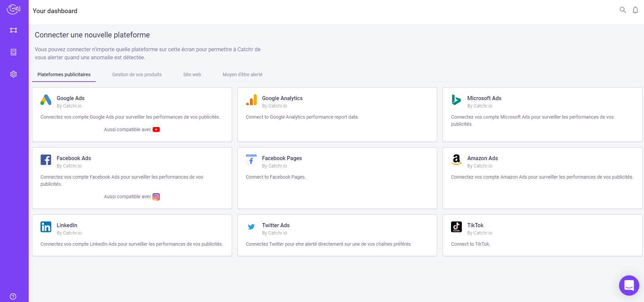This screenshot has height=302, width=644.
Task: Open the Facebook Ads card title
Action: click(x=74, y=158)
